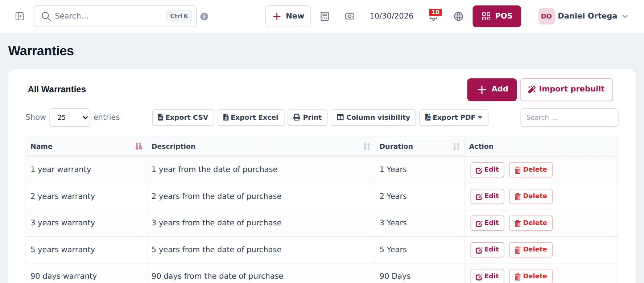The image size is (644, 283).
Task: Sort by Duration column icon
Action: coord(456,146)
